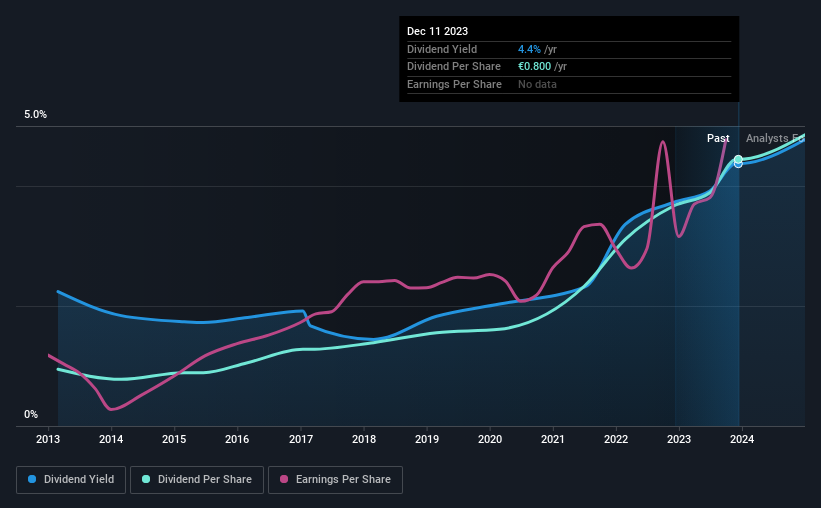
Task: Click the 2016 x-axis label
Action: tap(237, 439)
